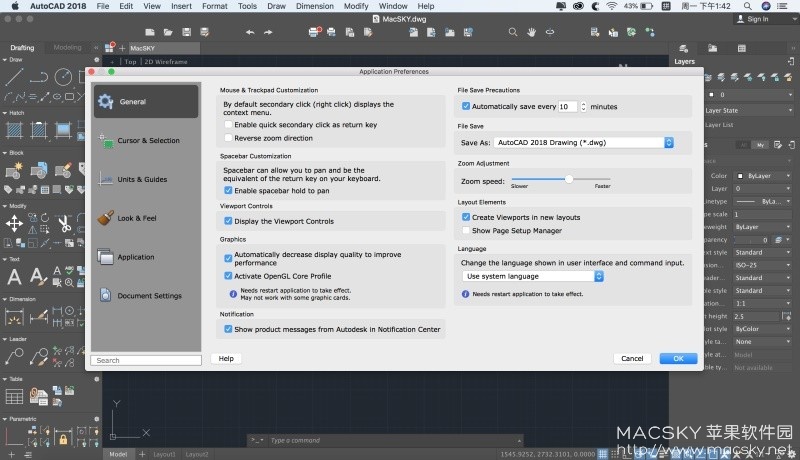Open the Plot style ByColor dropdown
Viewport: 800px width, 460px height.
764,329
